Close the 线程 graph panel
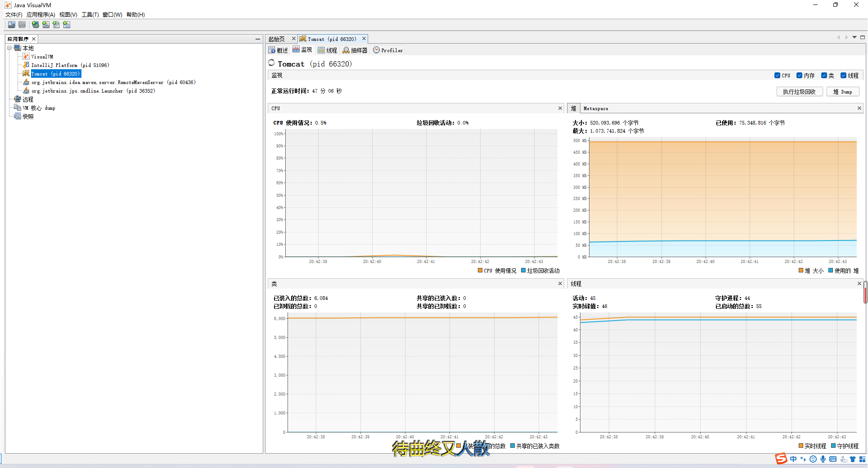Image resolution: width=868 pixels, height=468 pixels. [859, 284]
